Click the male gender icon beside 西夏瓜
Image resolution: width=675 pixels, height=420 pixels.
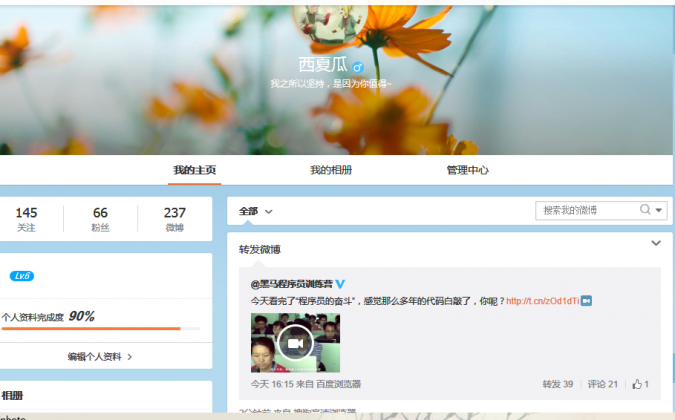(x=358, y=67)
